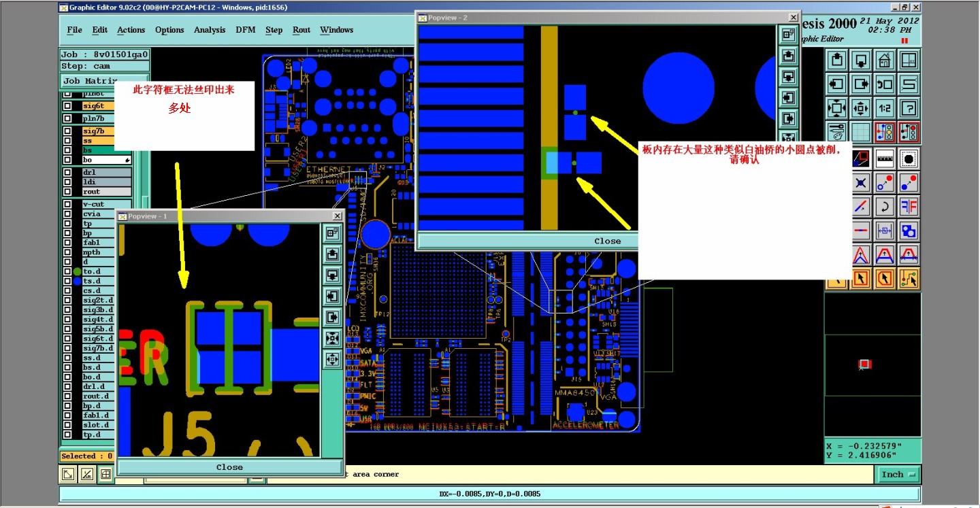
Task: Click the horizontal dimension measure icon
Action: point(884,231)
